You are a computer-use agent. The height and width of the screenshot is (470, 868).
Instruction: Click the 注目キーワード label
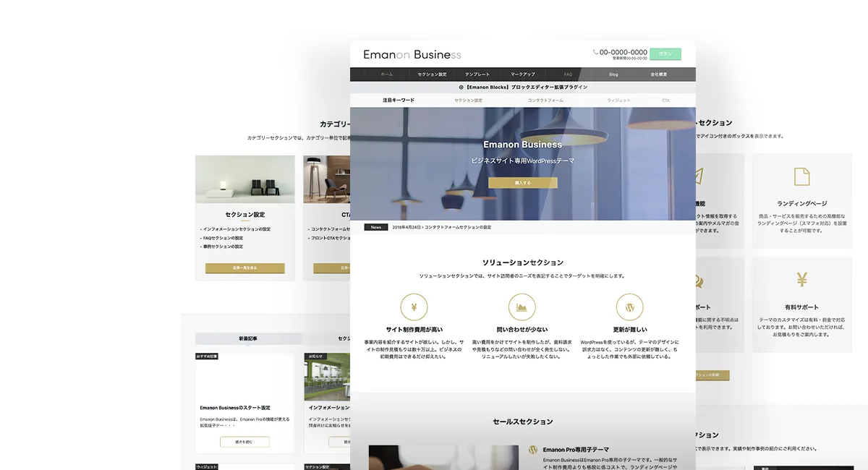pos(399,101)
